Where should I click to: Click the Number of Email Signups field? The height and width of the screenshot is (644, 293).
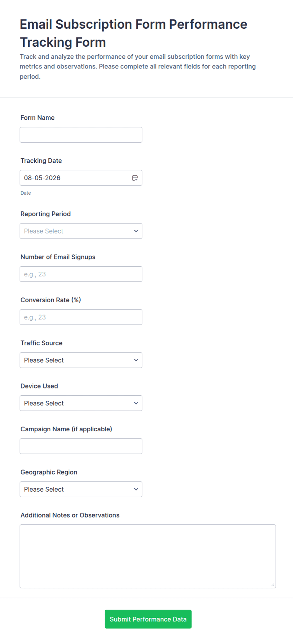click(81, 274)
